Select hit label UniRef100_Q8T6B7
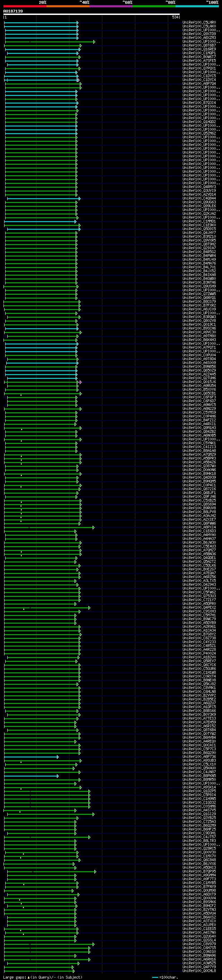The height and width of the screenshot is (980, 222). [199, 45]
